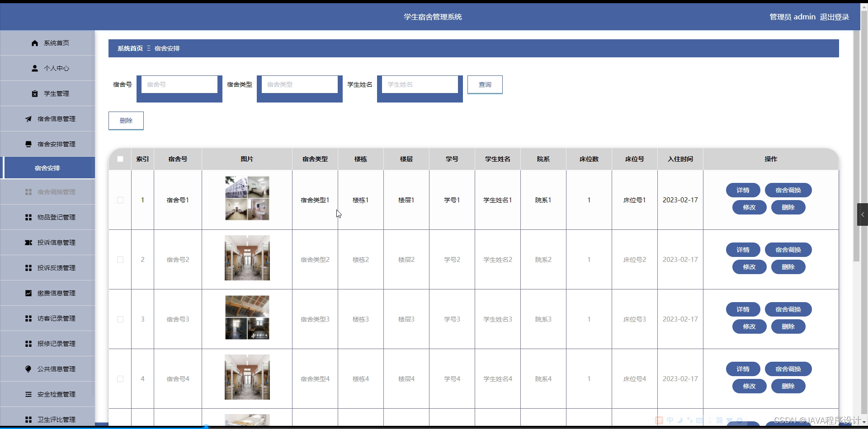The image size is (868, 429).
Task: Click 宿舍调换 for row 宿舍号2
Action: (788, 250)
